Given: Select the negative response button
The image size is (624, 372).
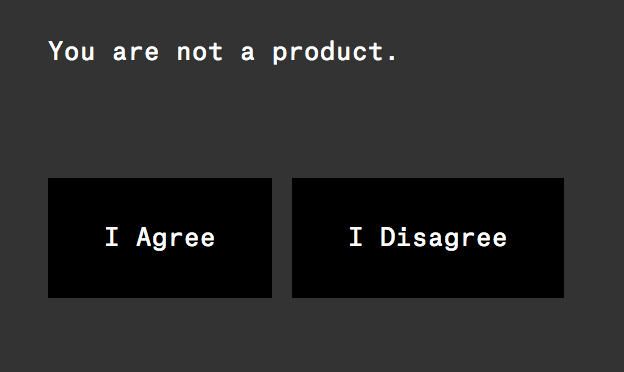Looking at the screenshot, I should 428,238.
